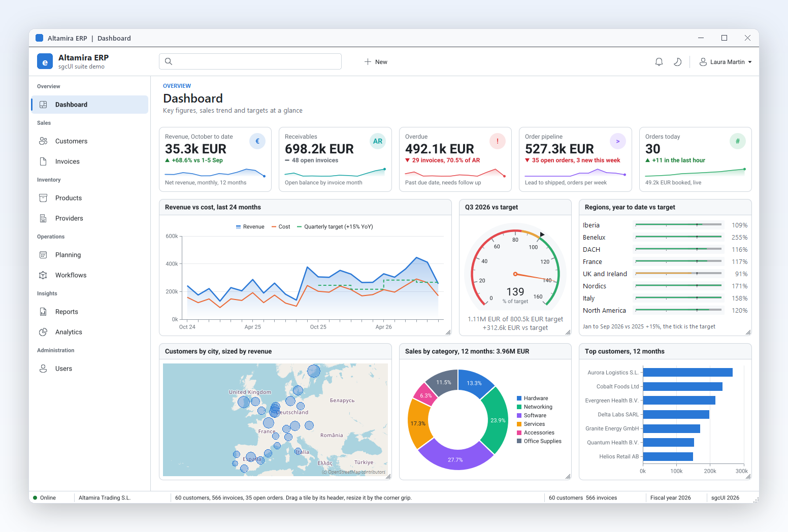Image resolution: width=788 pixels, height=532 pixels.
Task: Click the Users person icon in sidebar
Action: 43,369
